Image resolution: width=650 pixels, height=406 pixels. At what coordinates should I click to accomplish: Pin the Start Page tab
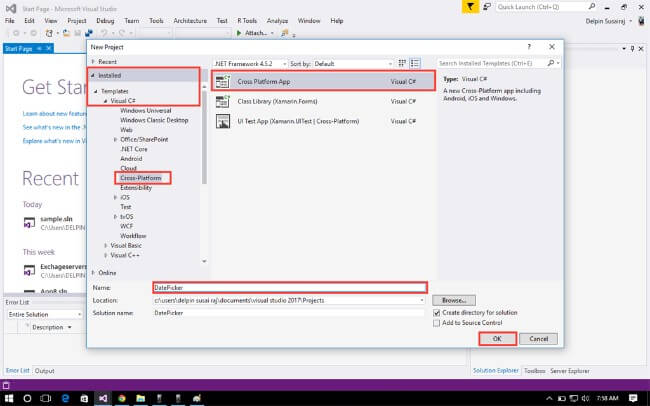click(x=39, y=49)
